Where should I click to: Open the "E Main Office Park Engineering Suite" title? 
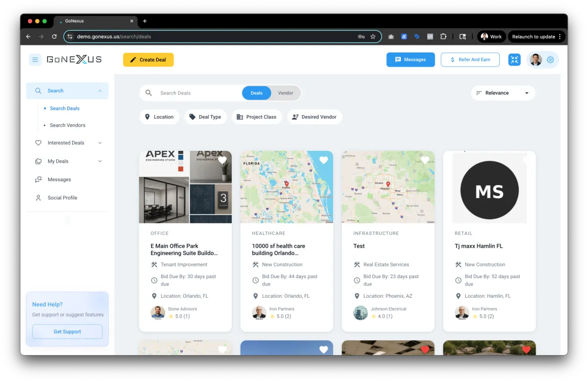coord(184,250)
